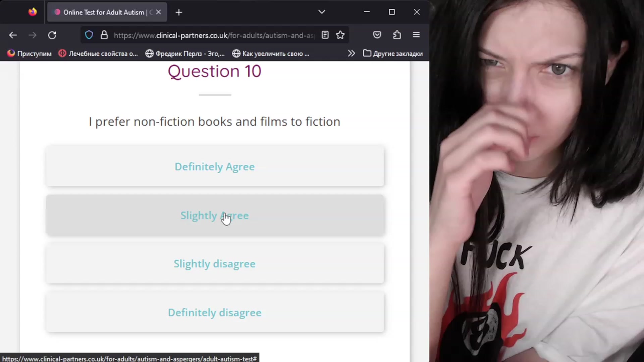This screenshot has height=362, width=644.
Task: Open Как увеличить свою bookmark
Action: pos(271,53)
